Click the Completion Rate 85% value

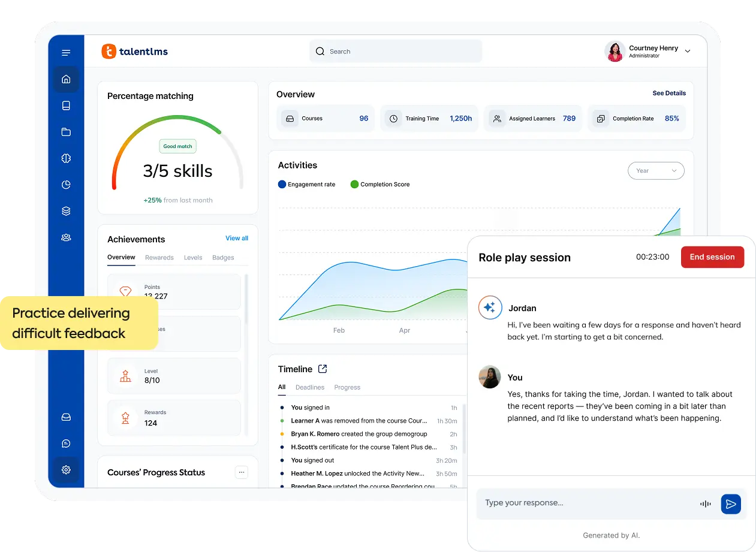pos(671,119)
